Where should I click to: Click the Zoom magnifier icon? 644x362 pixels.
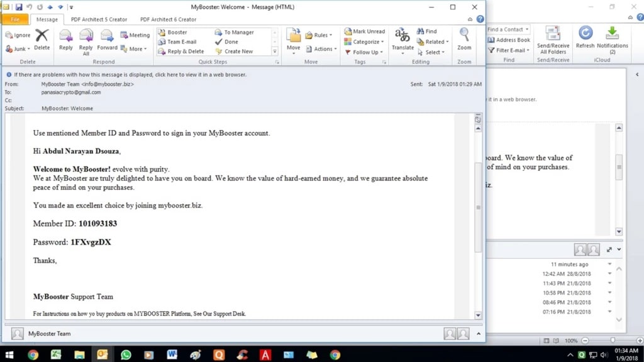pyautogui.click(x=464, y=39)
